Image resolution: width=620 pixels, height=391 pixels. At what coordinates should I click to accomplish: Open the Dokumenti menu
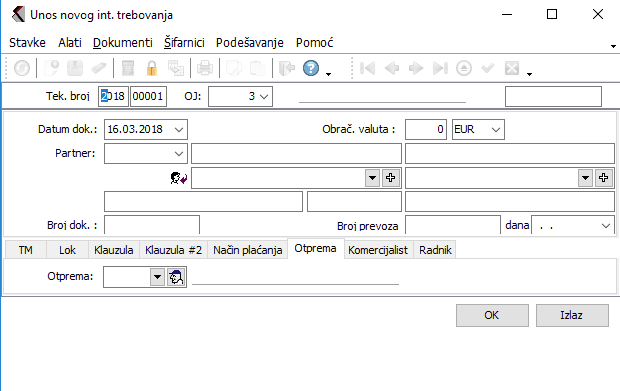tap(123, 43)
